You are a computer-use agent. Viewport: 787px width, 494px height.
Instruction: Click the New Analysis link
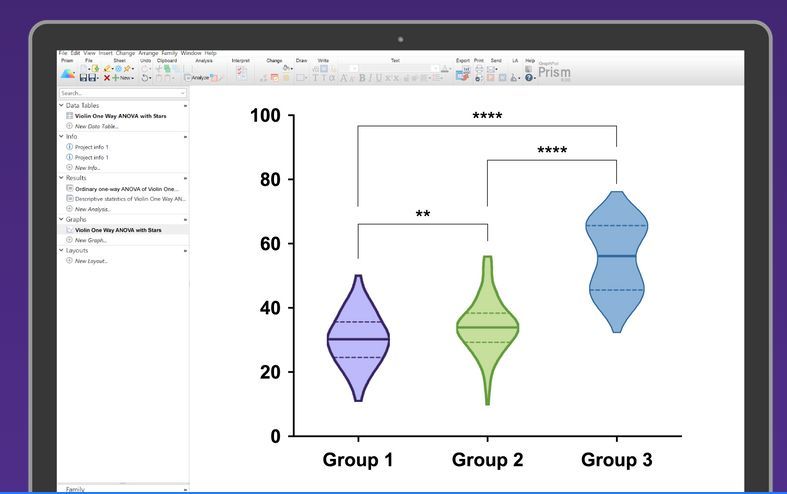95,209
